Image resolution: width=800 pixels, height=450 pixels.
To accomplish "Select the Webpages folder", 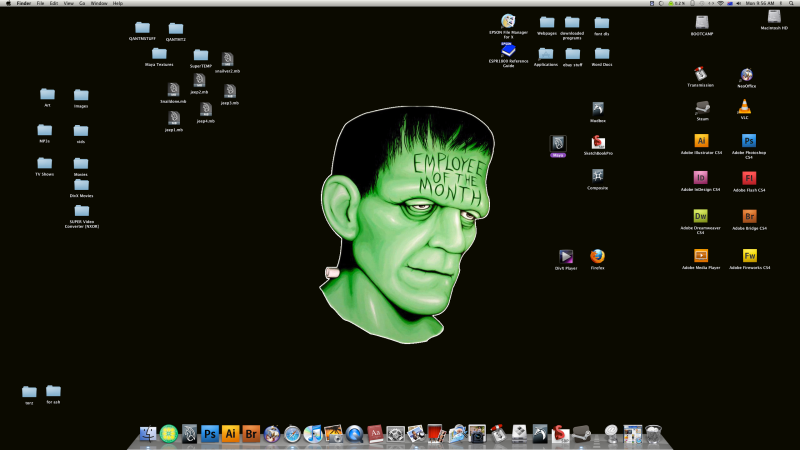I will click(547, 22).
